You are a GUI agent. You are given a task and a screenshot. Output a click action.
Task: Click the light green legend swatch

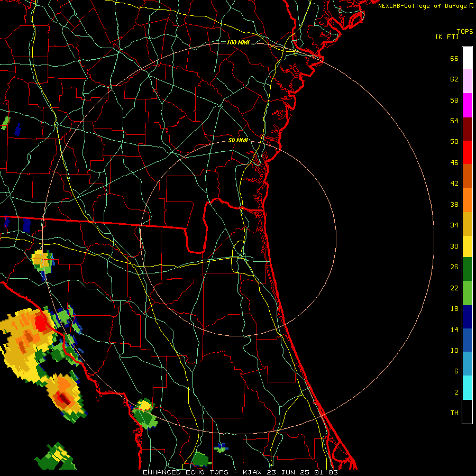pyautogui.click(x=467, y=293)
